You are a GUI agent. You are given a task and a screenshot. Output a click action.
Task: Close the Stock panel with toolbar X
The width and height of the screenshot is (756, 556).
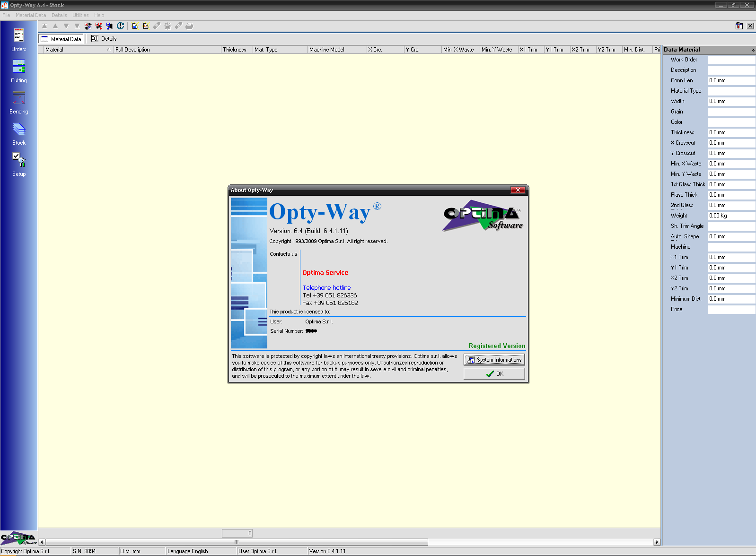pos(750,26)
